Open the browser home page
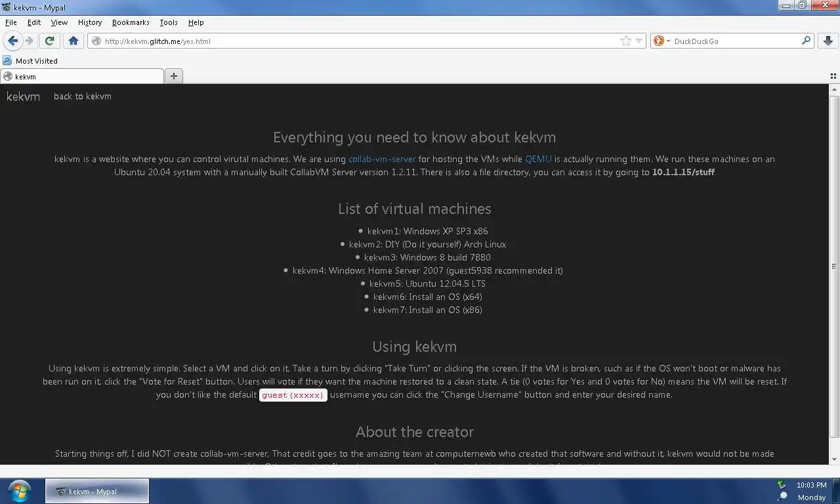 (73, 41)
